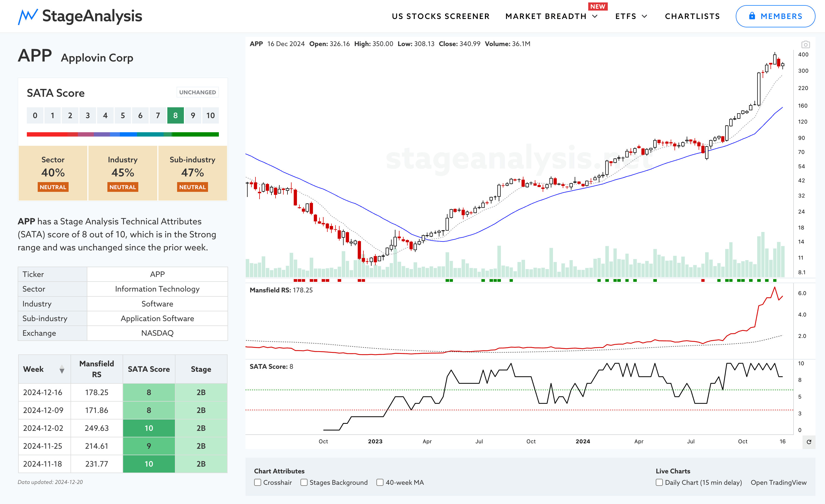825x504 pixels.
Task: Click the chart reset refresh icon
Action: (x=809, y=442)
